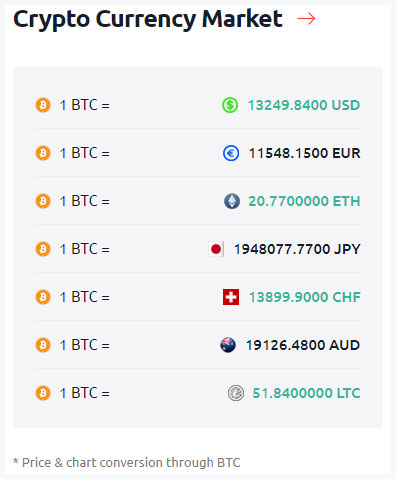The image size is (396, 479).
Task: Select the Australian flag icon
Action: pos(228,345)
